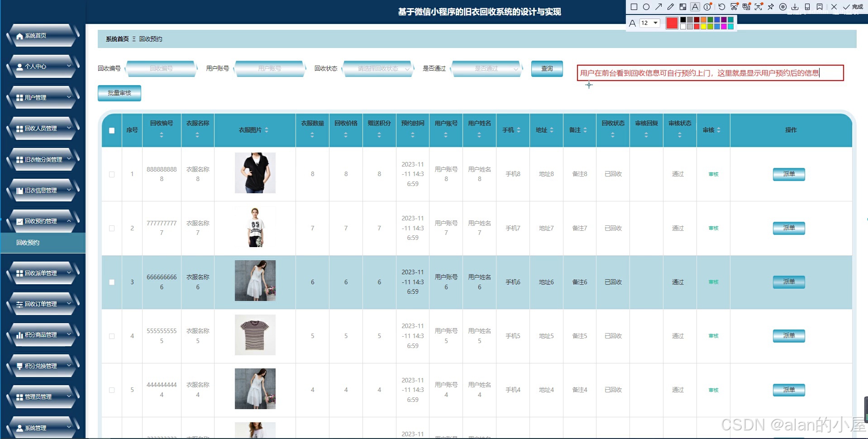Sort by the 回收状态 column arrows
868x439 pixels.
[613, 135]
